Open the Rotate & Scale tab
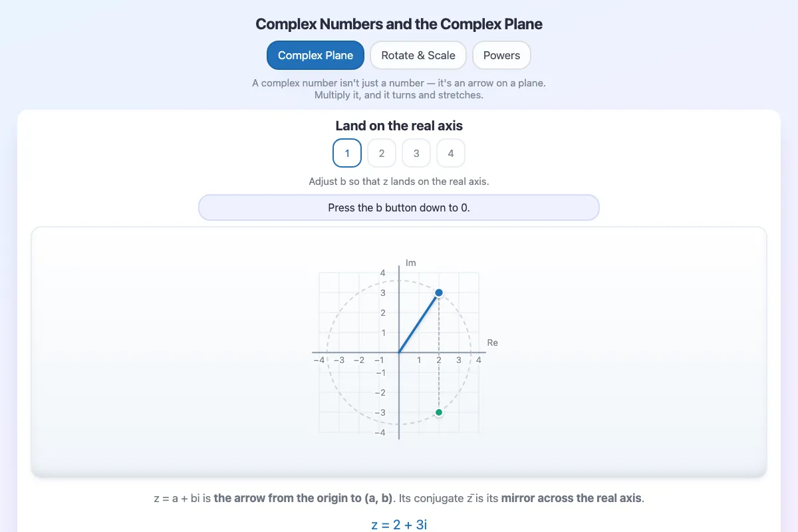The width and height of the screenshot is (798, 532). click(418, 55)
